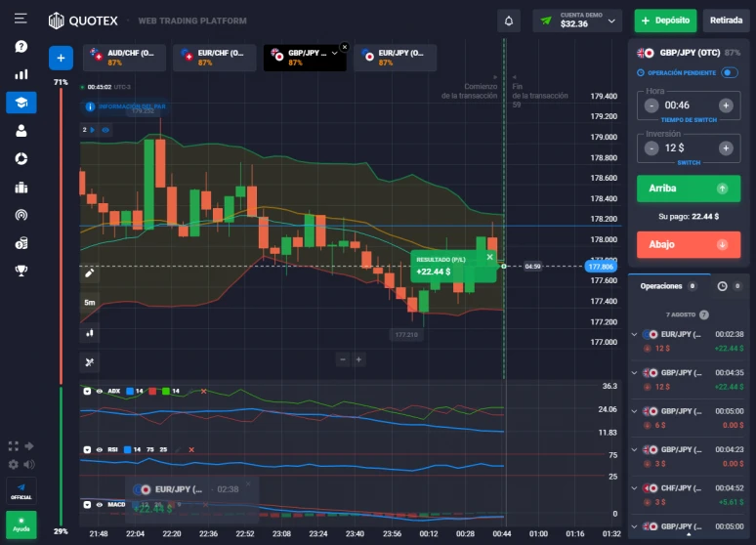The image size is (756, 545).
Task: Add a new asset tab with plus
Action: (x=61, y=58)
